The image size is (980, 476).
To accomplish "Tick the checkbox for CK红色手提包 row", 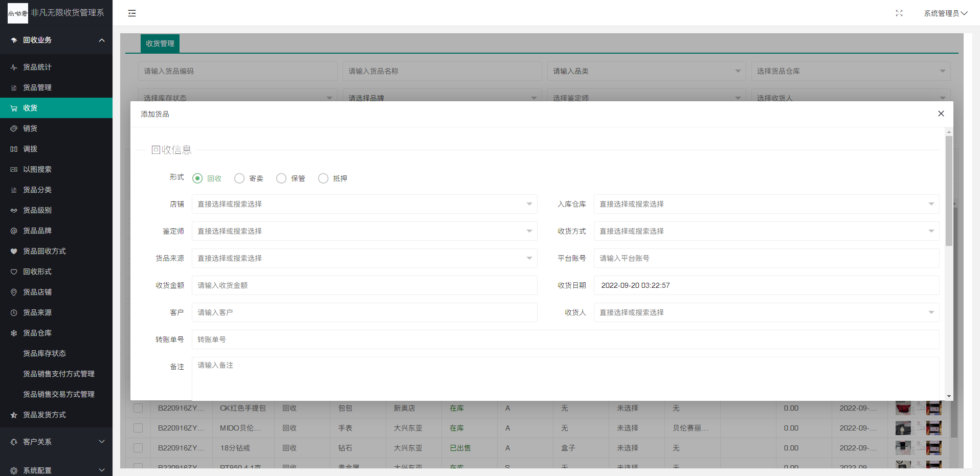I will [x=138, y=408].
